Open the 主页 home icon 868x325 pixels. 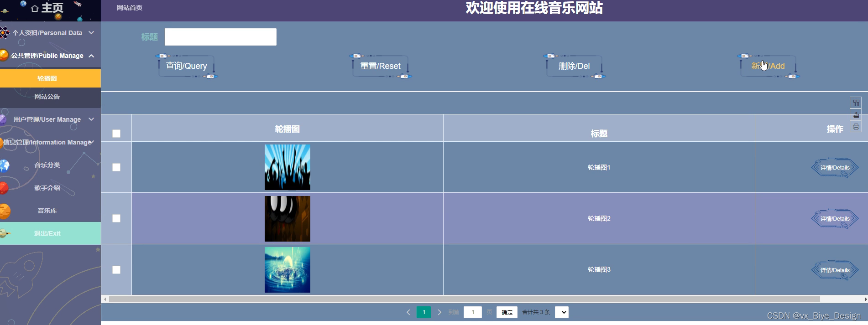pos(35,8)
